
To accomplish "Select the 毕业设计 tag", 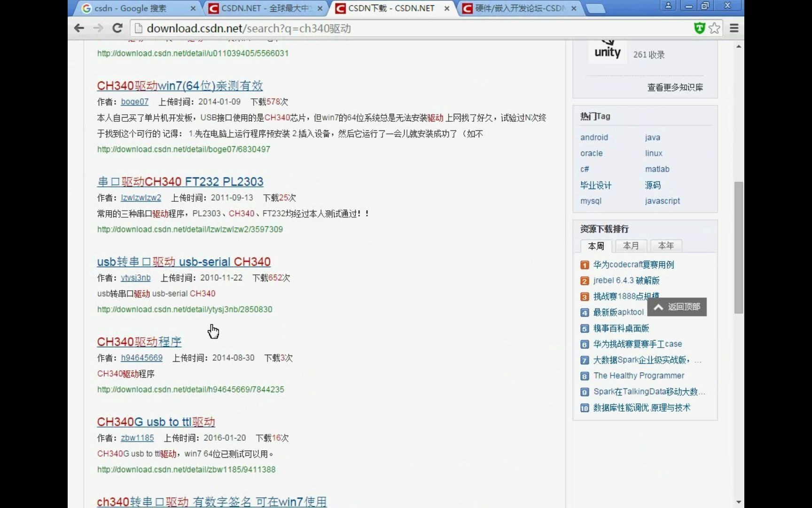I will (596, 185).
